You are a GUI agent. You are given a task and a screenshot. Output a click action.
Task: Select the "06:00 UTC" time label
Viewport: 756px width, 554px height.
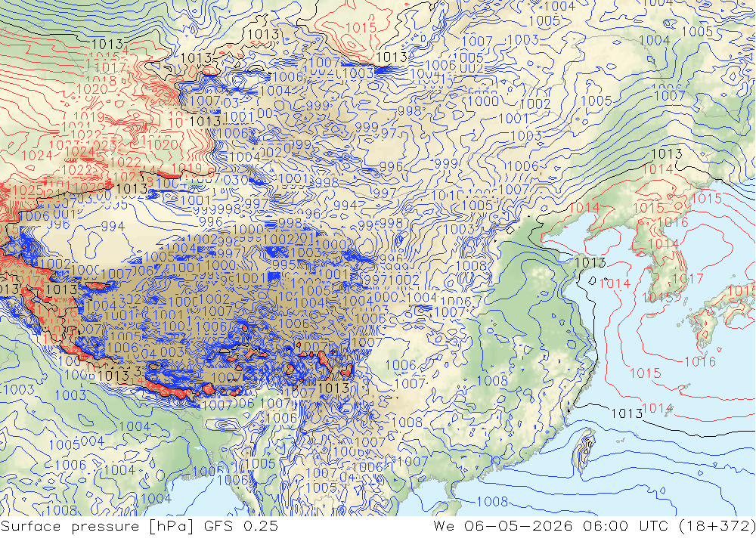click(x=626, y=526)
